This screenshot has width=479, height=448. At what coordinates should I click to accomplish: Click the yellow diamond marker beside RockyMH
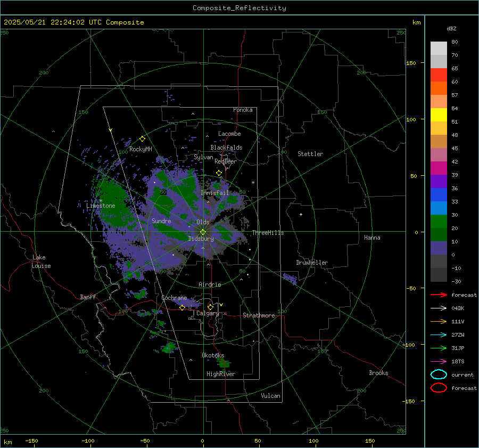(142, 139)
